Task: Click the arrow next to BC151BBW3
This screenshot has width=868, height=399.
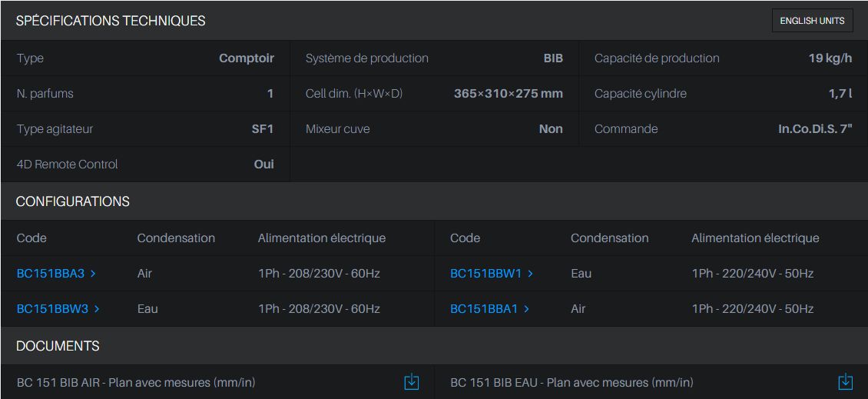Action: click(x=97, y=309)
